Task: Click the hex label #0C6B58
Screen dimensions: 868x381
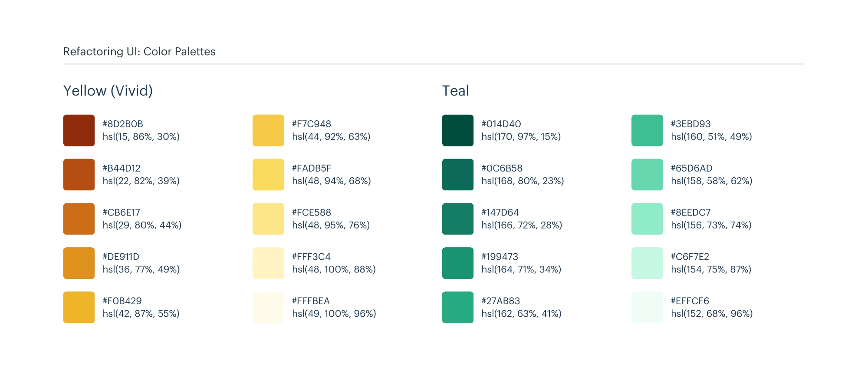Action: pos(502,168)
